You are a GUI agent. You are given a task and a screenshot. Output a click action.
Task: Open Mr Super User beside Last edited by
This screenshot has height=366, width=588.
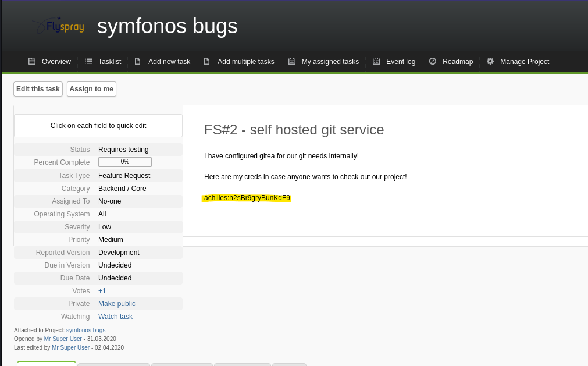[70, 347]
